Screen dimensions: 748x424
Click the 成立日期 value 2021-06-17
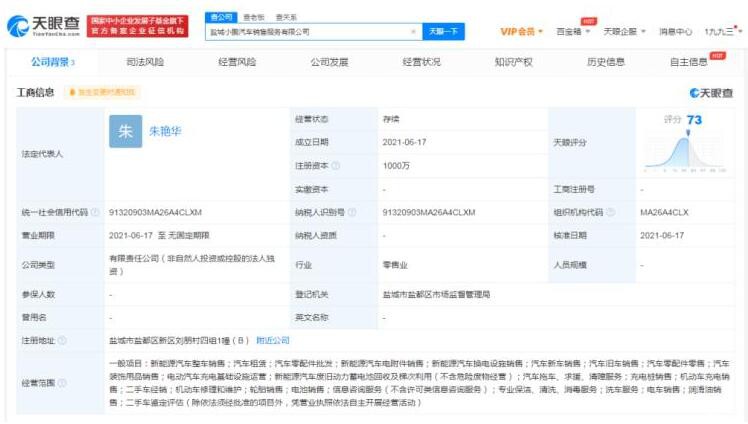click(404, 142)
